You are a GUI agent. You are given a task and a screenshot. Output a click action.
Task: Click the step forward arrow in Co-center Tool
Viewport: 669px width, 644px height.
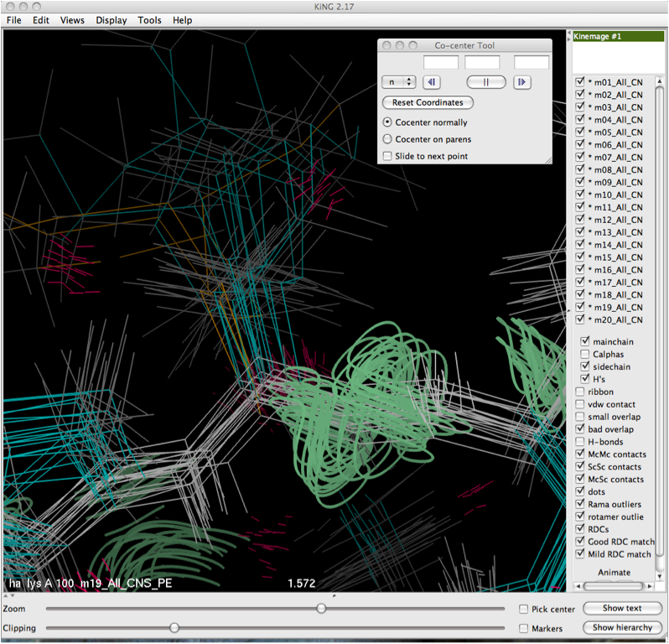(521, 82)
